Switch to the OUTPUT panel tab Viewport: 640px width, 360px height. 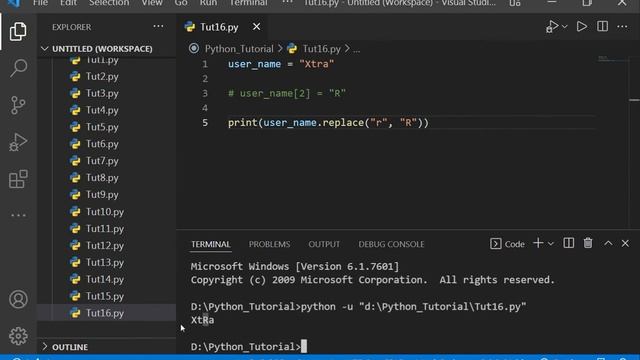[x=324, y=244]
